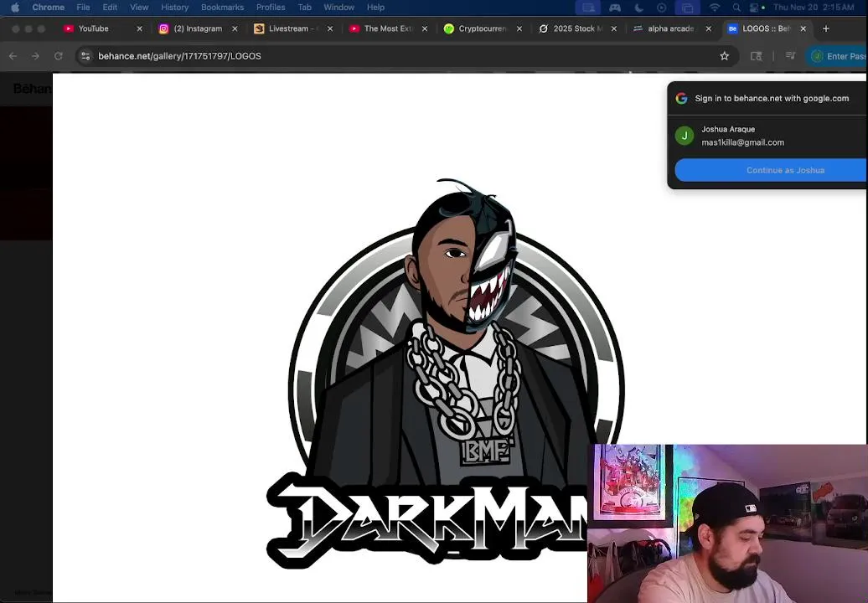Screen dimensions: 868x603
Task: Open the Window menu
Action: click(338, 8)
